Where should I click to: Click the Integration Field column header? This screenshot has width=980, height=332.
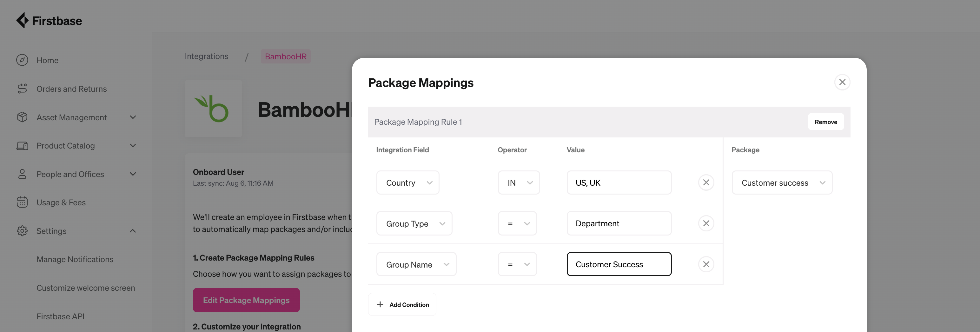click(x=402, y=150)
